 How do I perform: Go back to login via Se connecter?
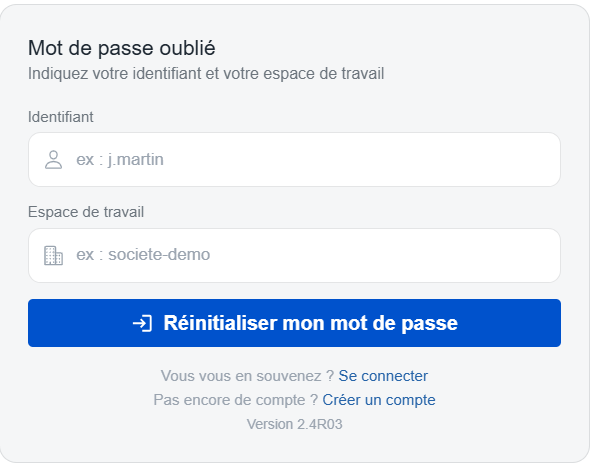pos(383,376)
